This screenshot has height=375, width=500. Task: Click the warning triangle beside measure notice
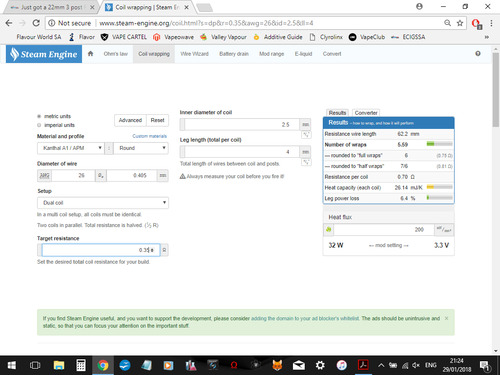183,176
